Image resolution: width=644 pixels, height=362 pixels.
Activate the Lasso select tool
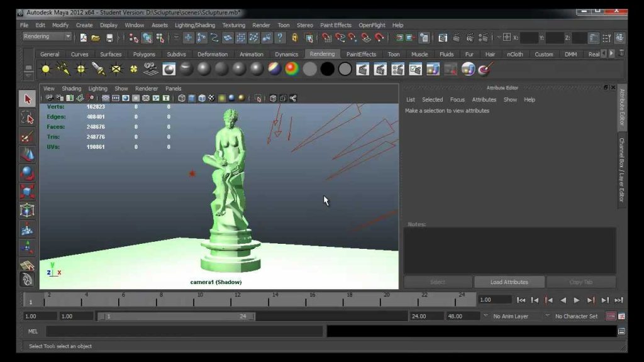click(27, 118)
